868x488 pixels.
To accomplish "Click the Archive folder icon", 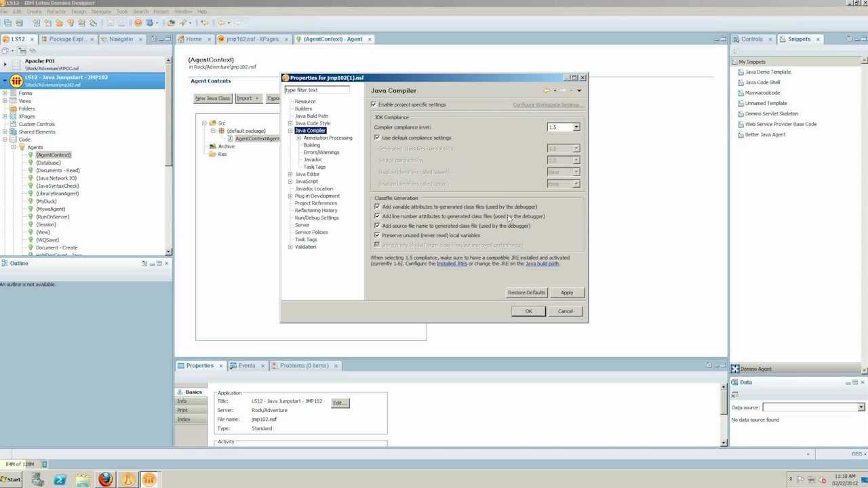I will pos(213,146).
